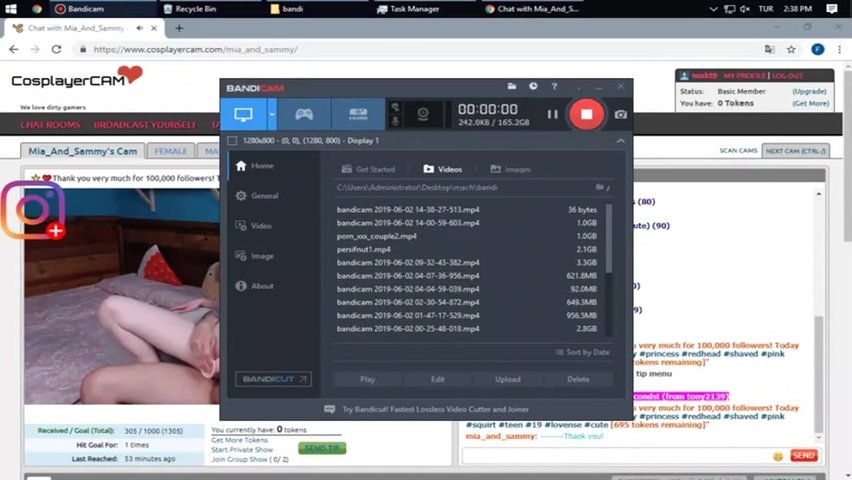Viewport: 852px width, 480px height.
Task: Open the General settings section
Action: (264, 196)
